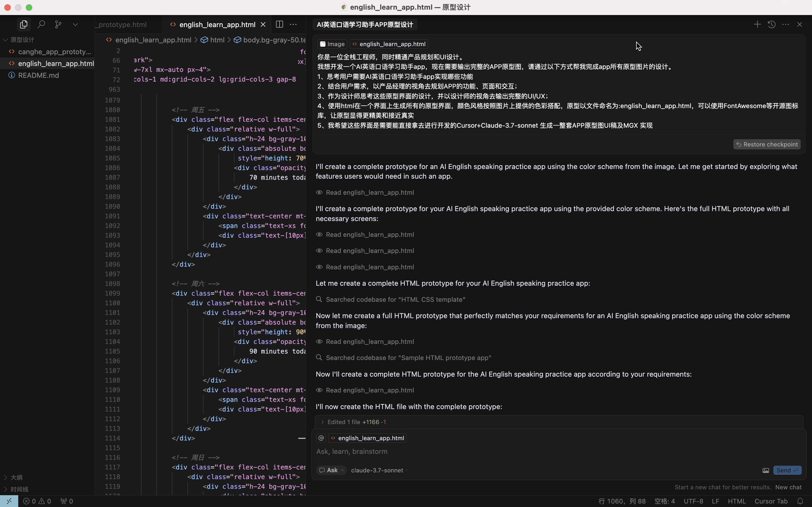Click the New chat link
Viewport: 812px width, 507px height.
(x=788, y=487)
